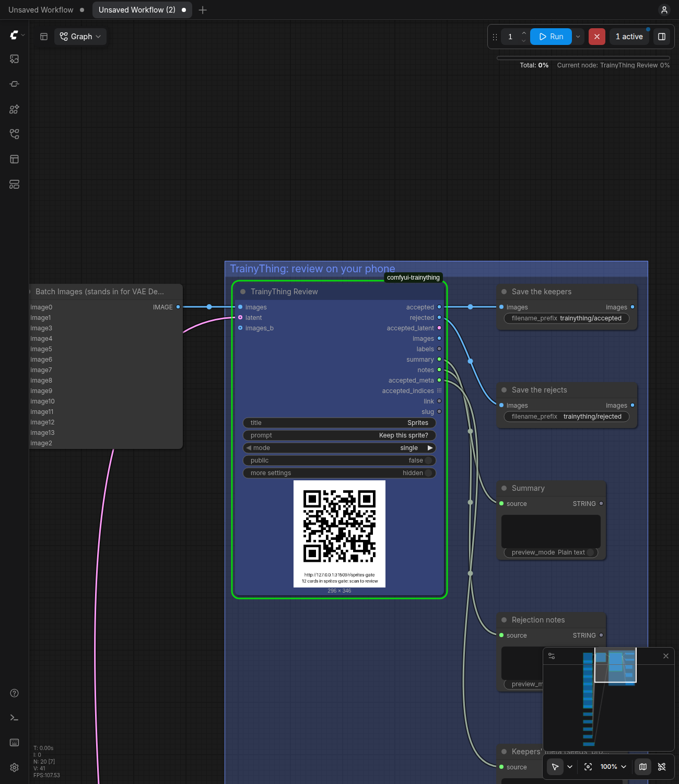The height and width of the screenshot is (784, 679).
Task: Open the workflows sidebar icon
Action: pyautogui.click(x=15, y=134)
